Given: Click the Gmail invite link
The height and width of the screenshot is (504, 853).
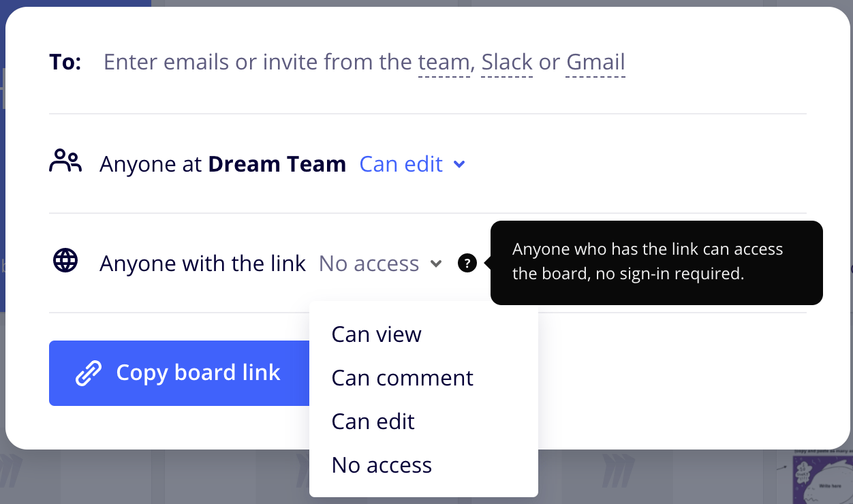Looking at the screenshot, I should click(595, 61).
